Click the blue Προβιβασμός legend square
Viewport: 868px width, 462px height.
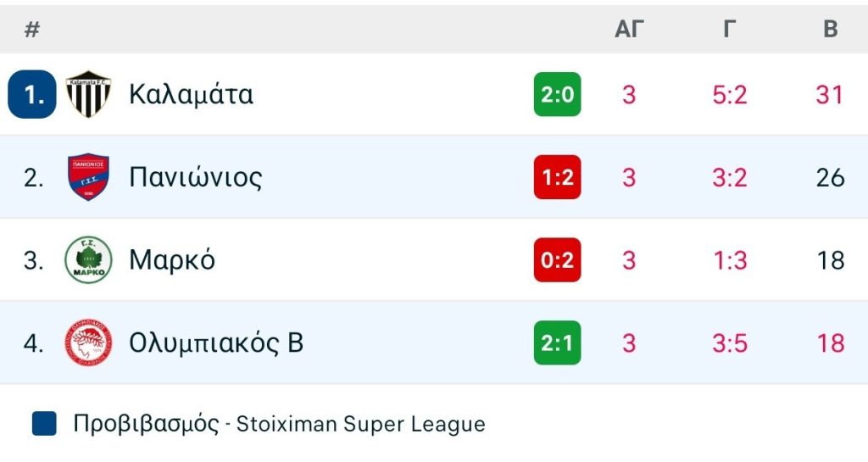pos(44,424)
